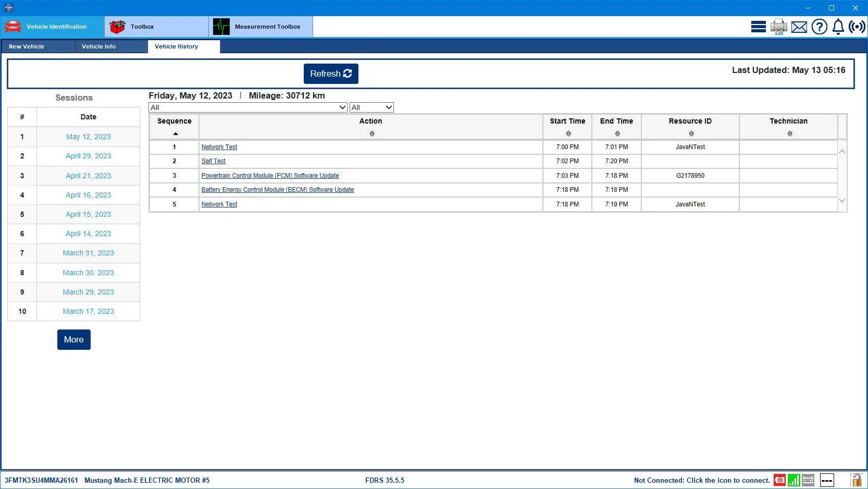Select the March 30, 2023 session

click(x=89, y=273)
